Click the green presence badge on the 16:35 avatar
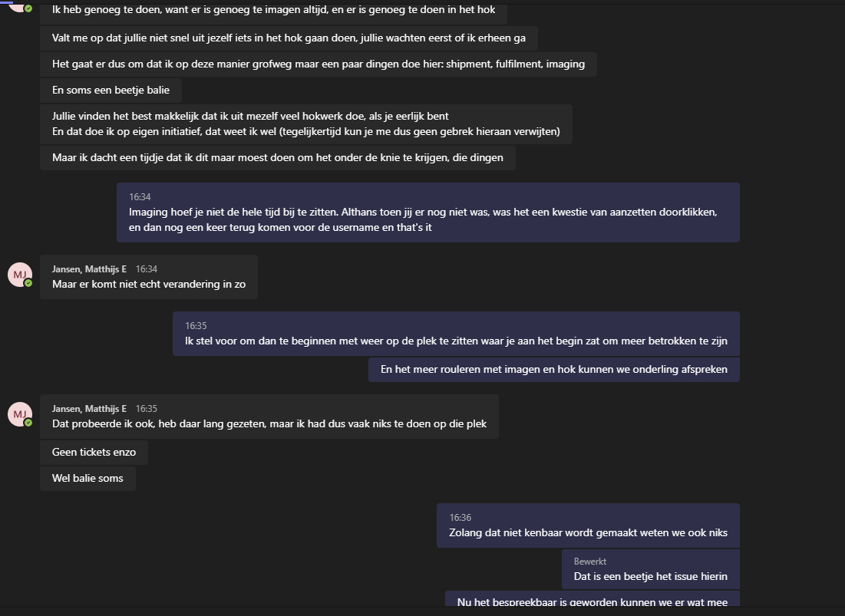 (x=28, y=423)
